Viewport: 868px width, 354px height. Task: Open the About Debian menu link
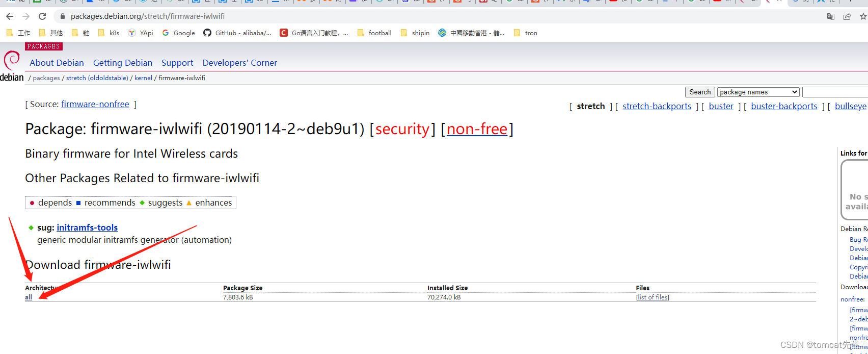(57, 63)
